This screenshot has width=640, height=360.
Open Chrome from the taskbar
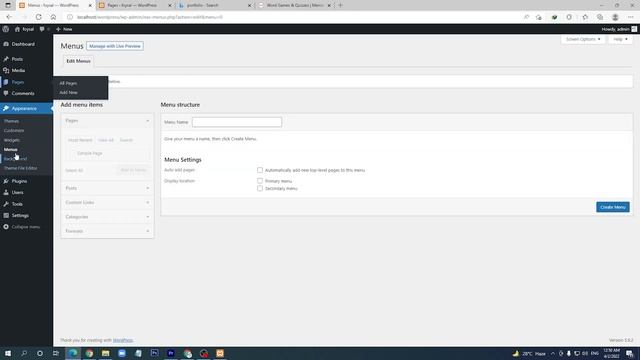[89, 353]
